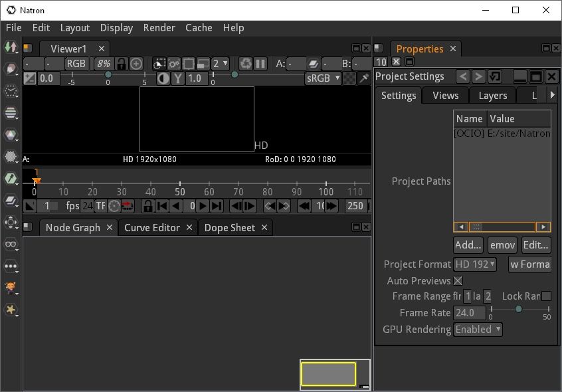Click the Add... project path button
Image resolution: width=562 pixels, height=392 pixels.
468,245
